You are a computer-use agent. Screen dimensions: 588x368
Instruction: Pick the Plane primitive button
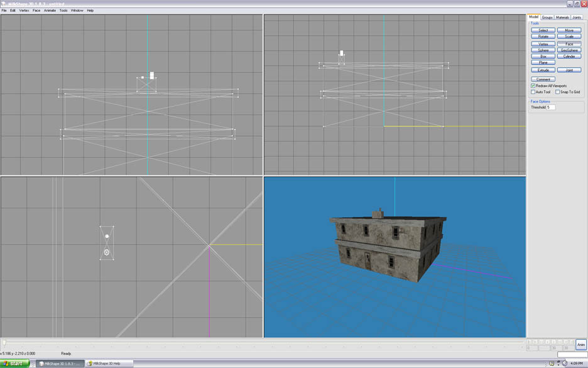[x=543, y=62]
